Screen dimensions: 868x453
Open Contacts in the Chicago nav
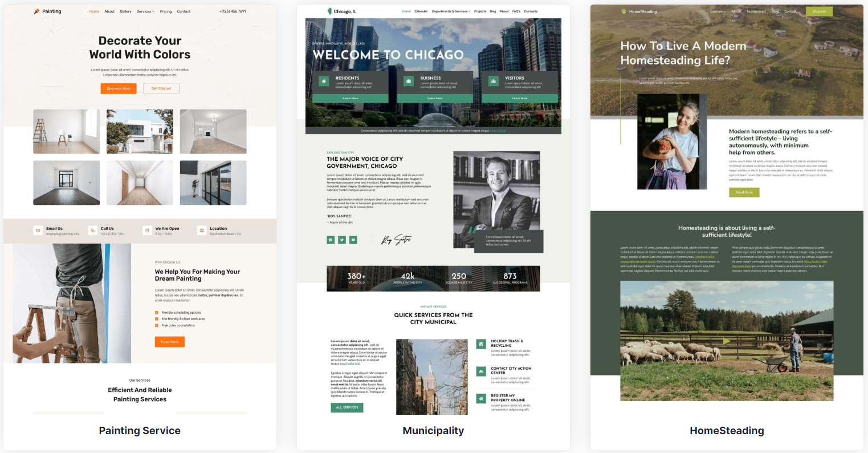531,11
